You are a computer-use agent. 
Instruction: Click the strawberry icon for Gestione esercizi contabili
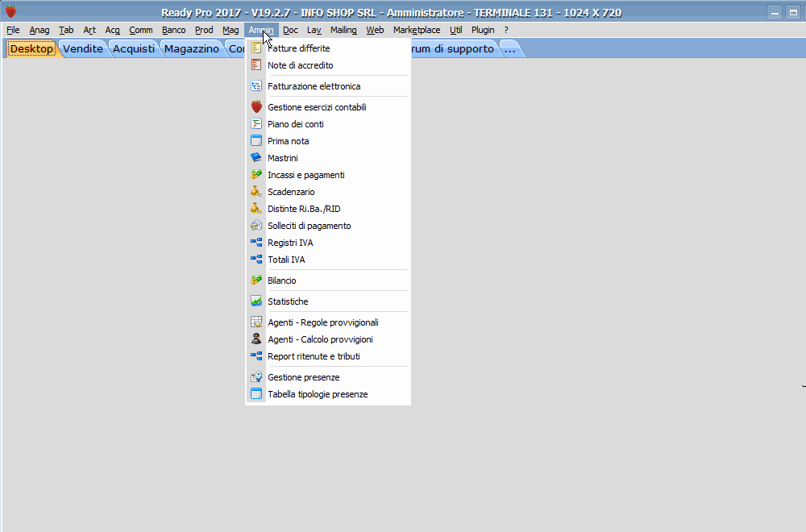tap(256, 107)
